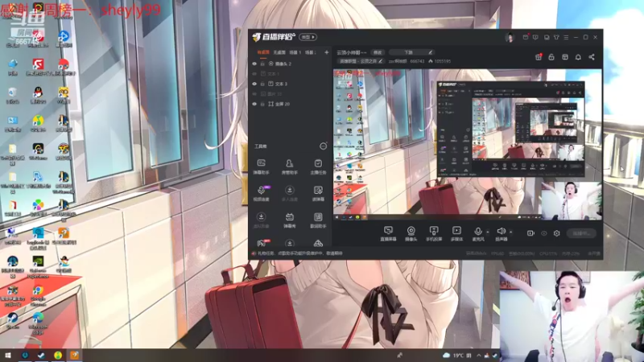Click the live preview canvas webcam overlay
This screenshot has width=644, height=362.
pos(572,200)
